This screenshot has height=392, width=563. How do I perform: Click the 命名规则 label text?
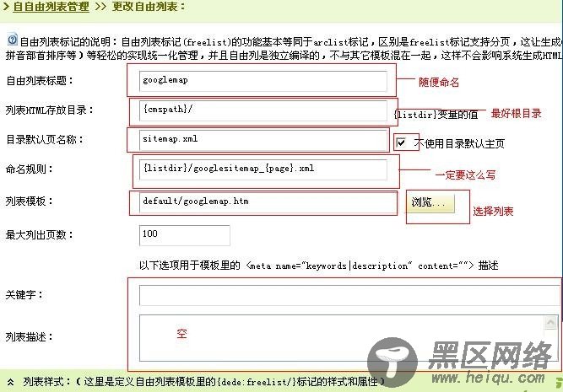[x=29, y=169]
